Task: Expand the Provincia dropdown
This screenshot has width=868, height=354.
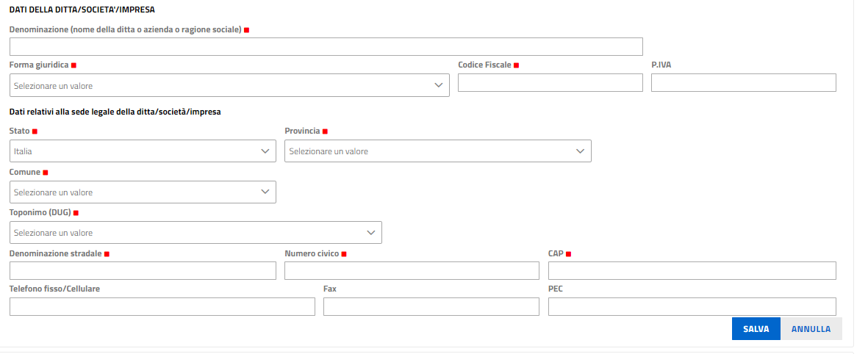Action: pyautogui.click(x=438, y=151)
